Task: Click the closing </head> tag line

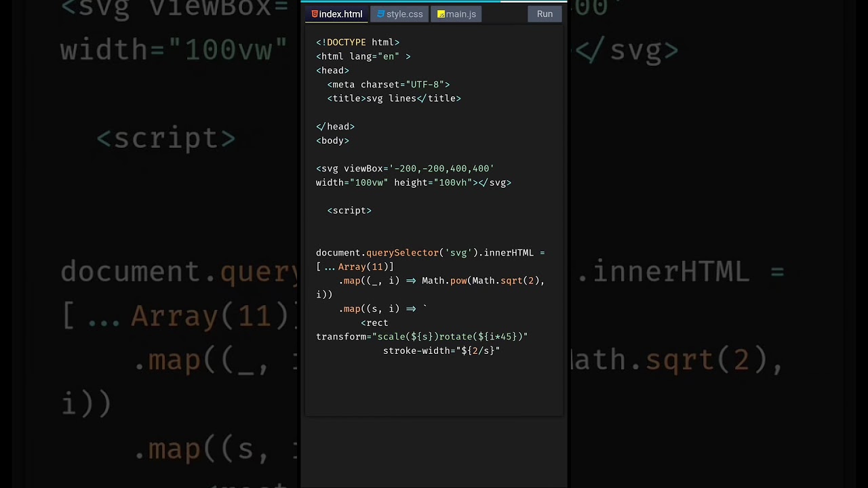Action: coord(335,127)
